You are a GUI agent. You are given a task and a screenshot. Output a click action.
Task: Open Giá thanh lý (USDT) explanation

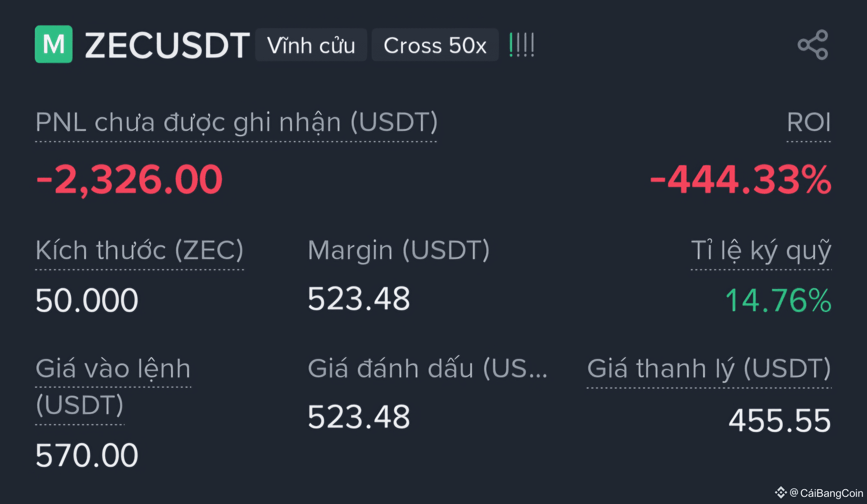(709, 368)
